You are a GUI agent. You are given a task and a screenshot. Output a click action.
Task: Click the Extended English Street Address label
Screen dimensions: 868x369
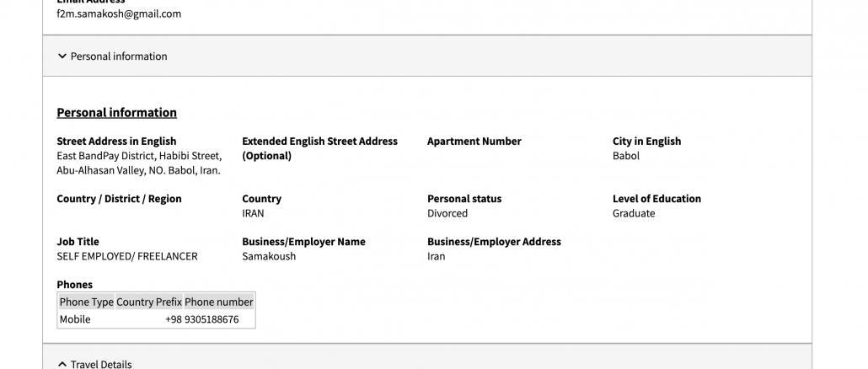tap(319, 142)
